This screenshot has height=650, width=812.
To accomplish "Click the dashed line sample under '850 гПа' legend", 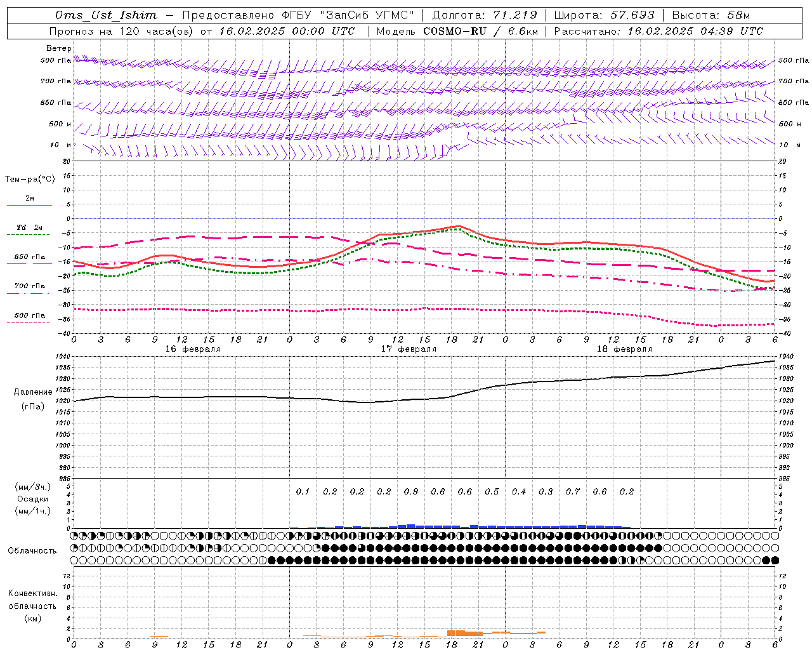I will pos(29,263).
